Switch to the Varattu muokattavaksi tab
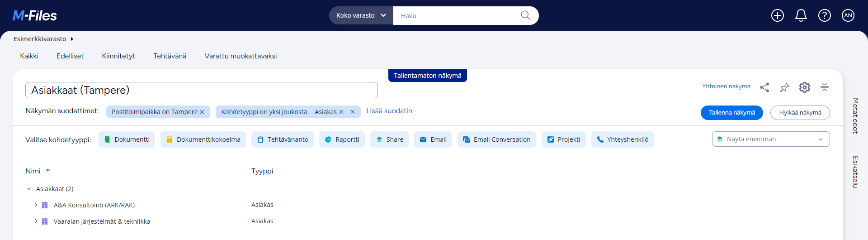This screenshot has width=868, height=240. tap(241, 56)
